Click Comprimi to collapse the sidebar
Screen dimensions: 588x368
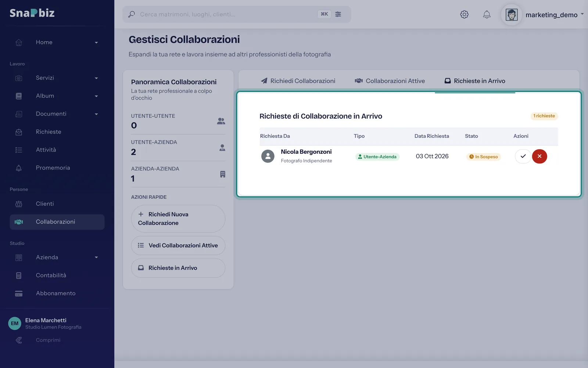coord(48,340)
